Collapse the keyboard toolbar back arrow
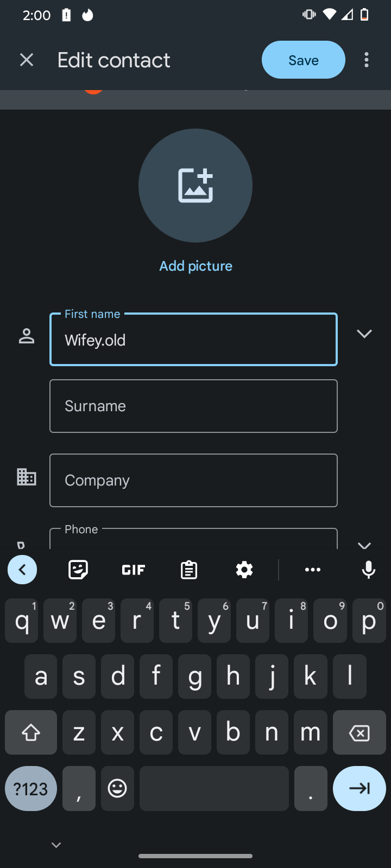 [22, 570]
